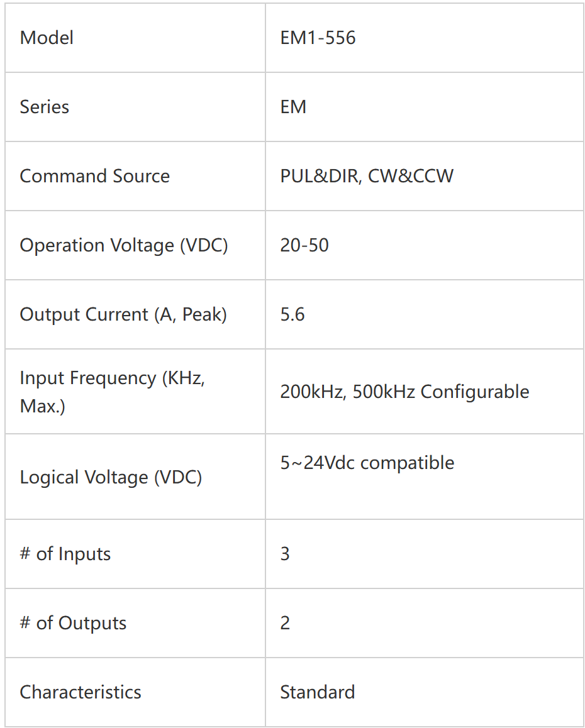Viewport: 585px width, 728px height.
Task: Select the 5.6 current value
Action: pyautogui.click(x=292, y=314)
